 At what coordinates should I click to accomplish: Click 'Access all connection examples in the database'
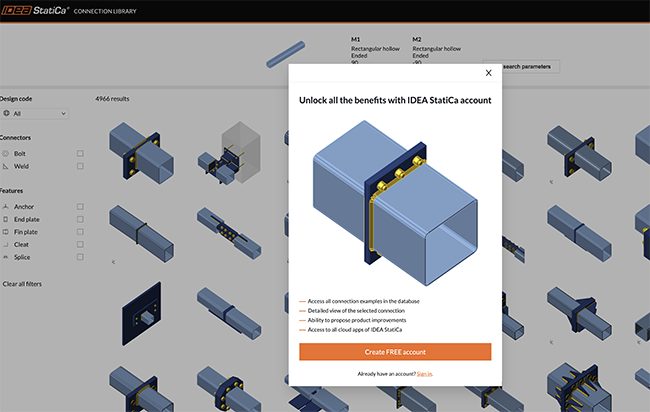pos(364,301)
